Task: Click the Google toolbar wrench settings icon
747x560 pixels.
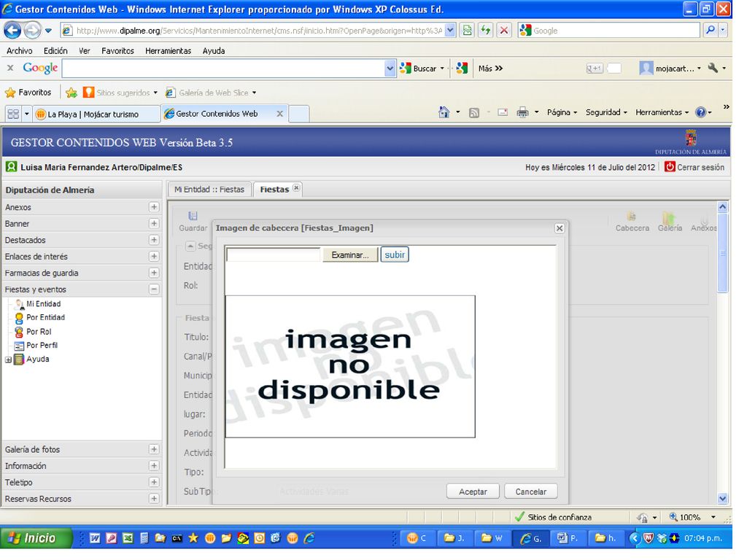Action: click(713, 68)
